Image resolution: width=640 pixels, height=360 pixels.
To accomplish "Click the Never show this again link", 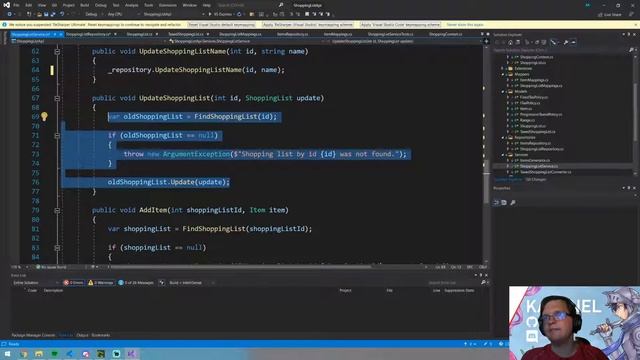I will coord(464,25).
